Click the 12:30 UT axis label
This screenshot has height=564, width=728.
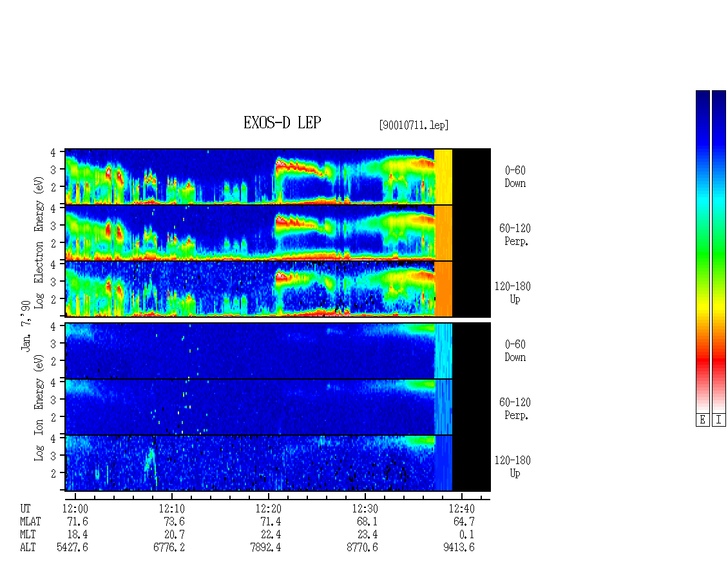point(365,509)
